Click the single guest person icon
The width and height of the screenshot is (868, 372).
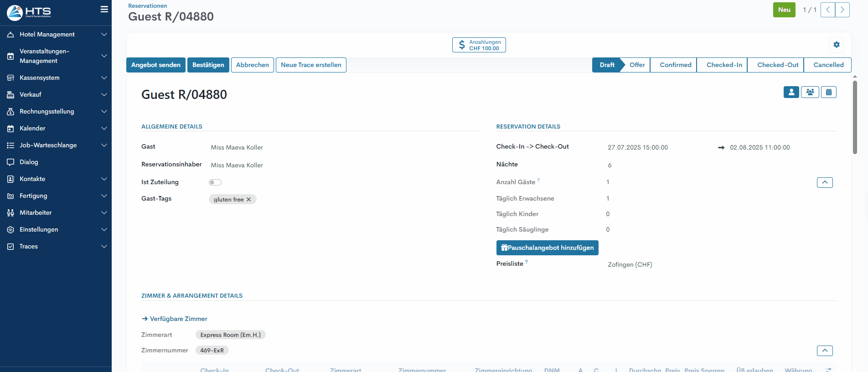791,92
